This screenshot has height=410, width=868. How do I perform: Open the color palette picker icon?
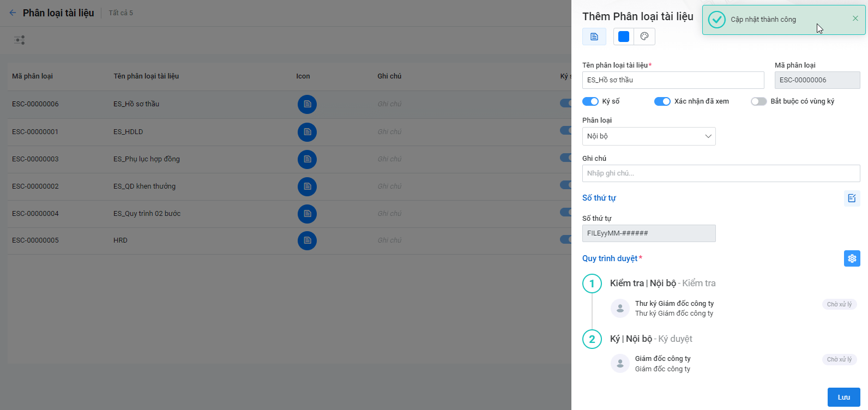pyautogui.click(x=644, y=37)
